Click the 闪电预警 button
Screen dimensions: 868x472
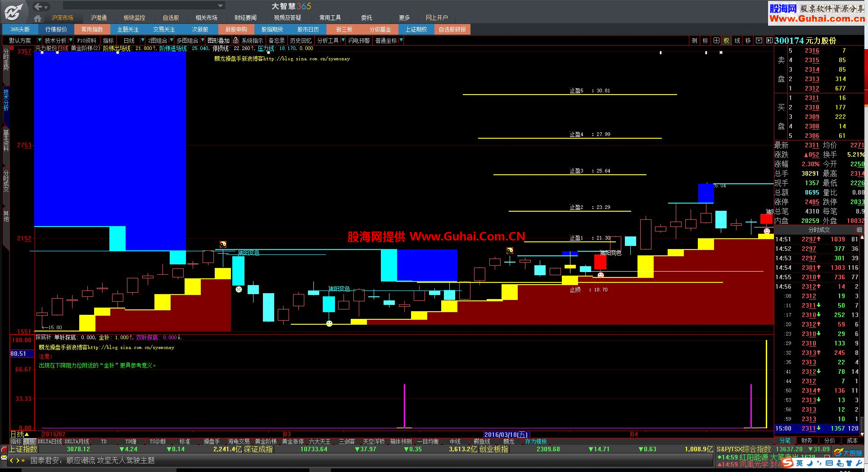point(359,41)
